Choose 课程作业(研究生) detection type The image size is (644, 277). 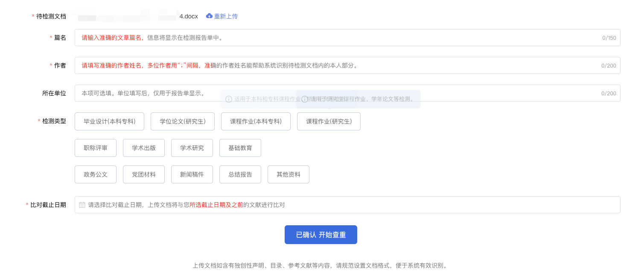point(329,121)
